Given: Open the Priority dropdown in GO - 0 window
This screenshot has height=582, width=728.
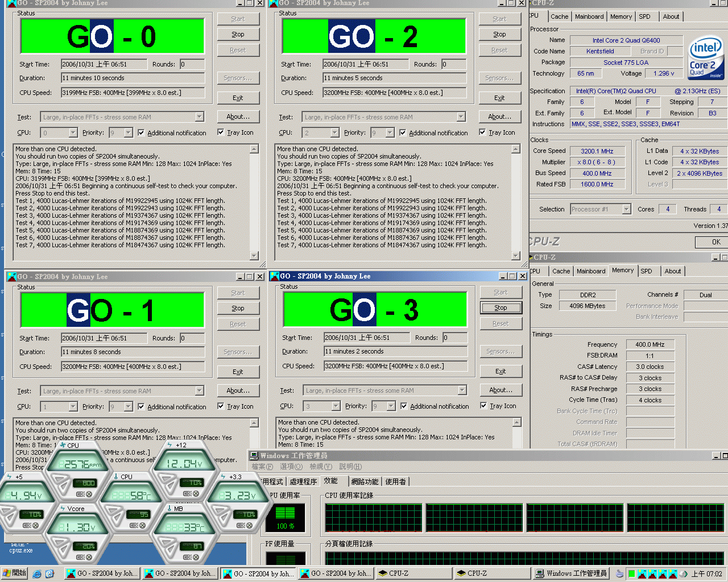Looking at the screenshot, I should coord(128,132).
